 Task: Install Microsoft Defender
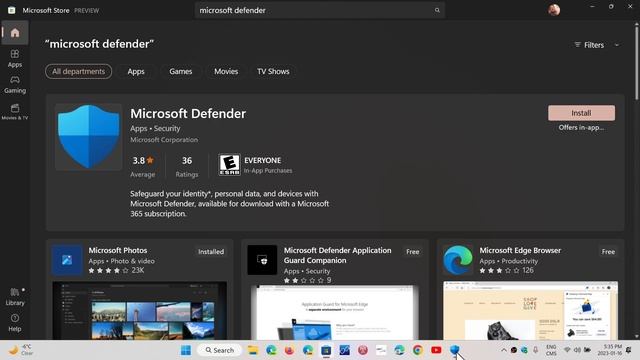pos(581,113)
